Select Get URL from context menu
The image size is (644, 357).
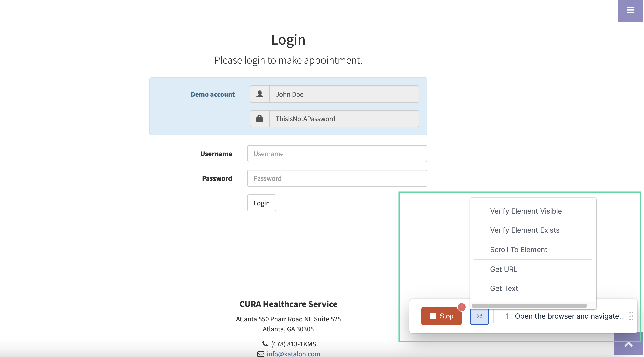504,269
